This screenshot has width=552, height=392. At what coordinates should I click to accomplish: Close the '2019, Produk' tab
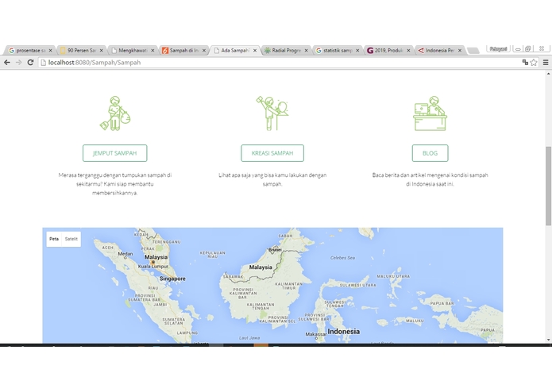click(408, 50)
